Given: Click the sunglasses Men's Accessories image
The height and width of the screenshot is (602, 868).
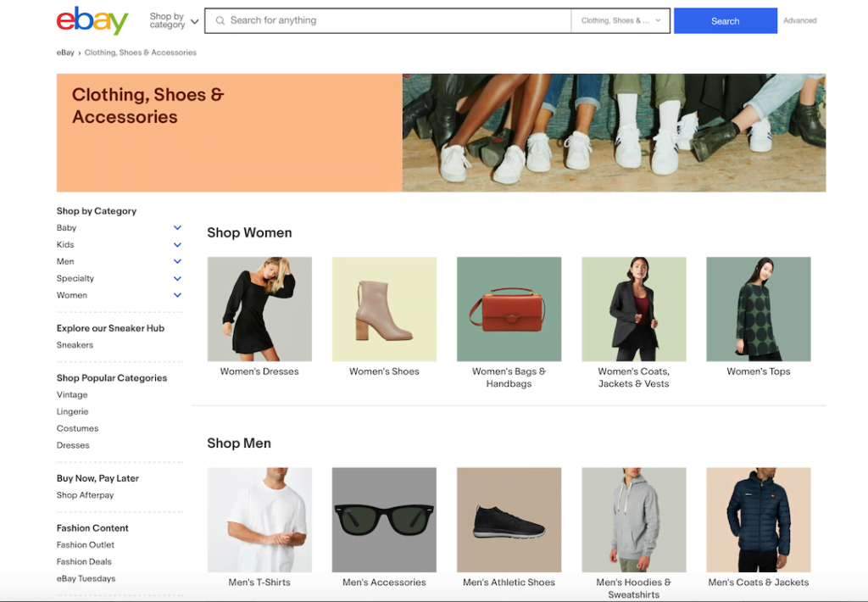Looking at the screenshot, I should 384,520.
